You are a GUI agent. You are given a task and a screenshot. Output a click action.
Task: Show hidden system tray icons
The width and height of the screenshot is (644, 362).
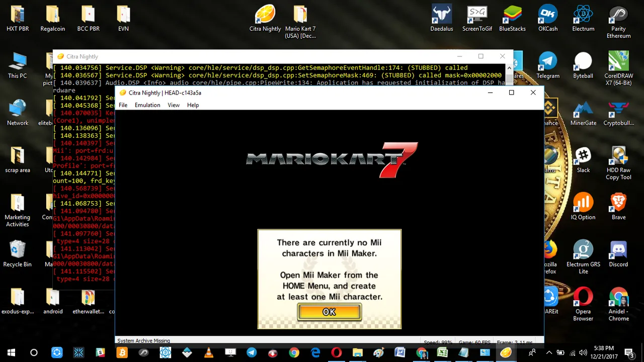pyautogui.click(x=549, y=352)
